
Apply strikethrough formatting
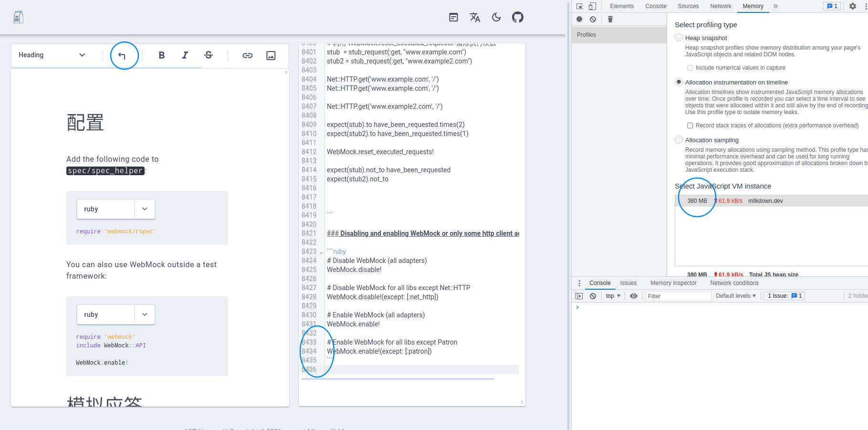click(209, 55)
